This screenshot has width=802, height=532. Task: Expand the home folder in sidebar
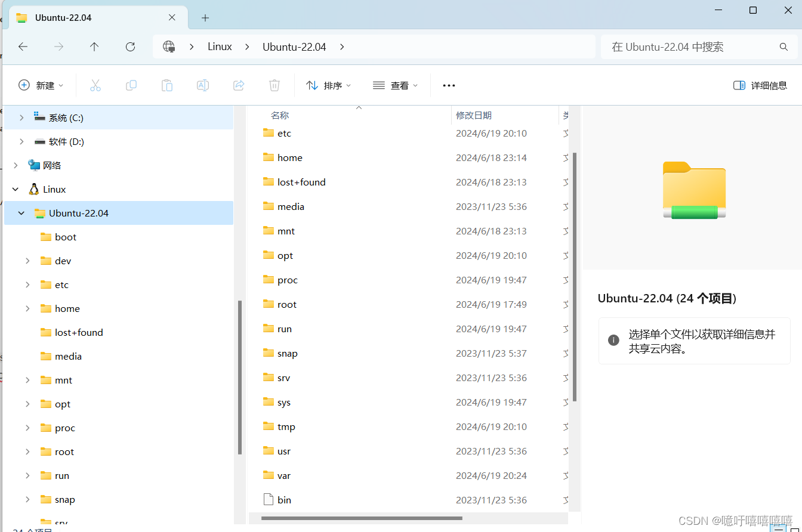(x=27, y=308)
